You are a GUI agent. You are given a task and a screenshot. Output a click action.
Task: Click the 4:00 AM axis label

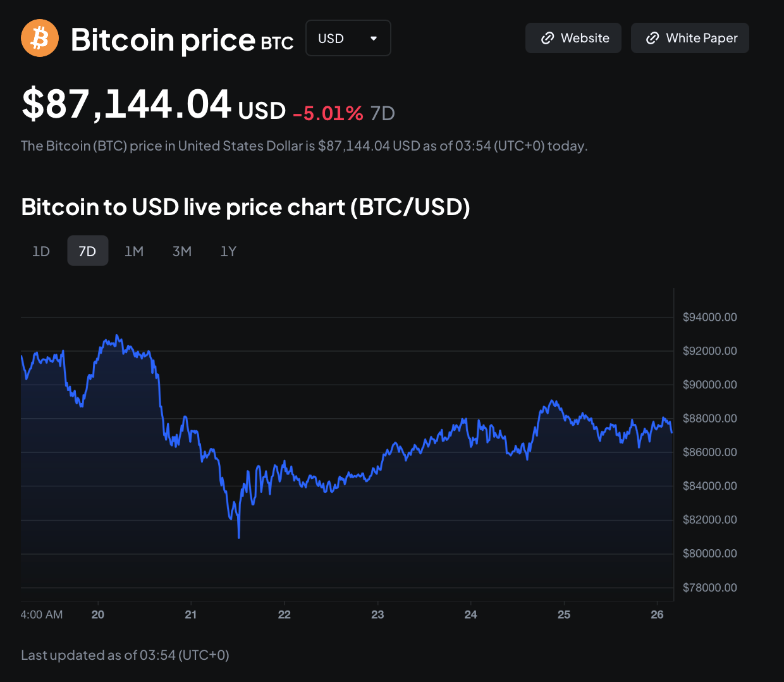point(42,614)
